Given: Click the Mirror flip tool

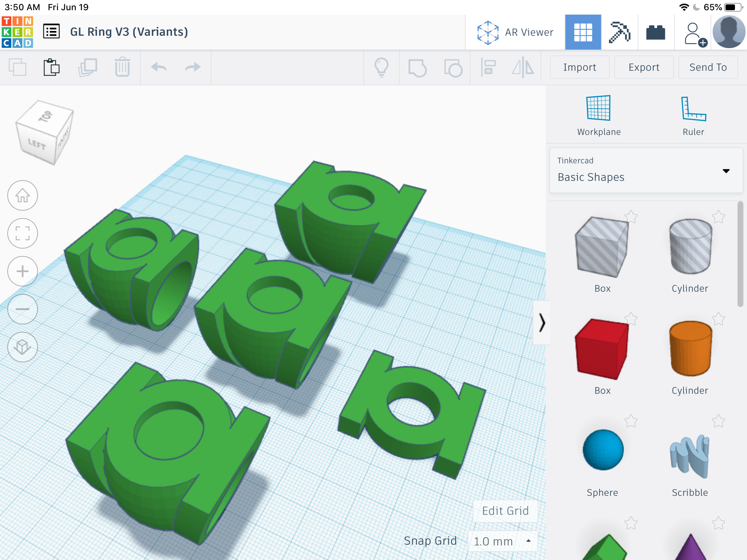Looking at the screenshot, I should [x=523, y=67].
